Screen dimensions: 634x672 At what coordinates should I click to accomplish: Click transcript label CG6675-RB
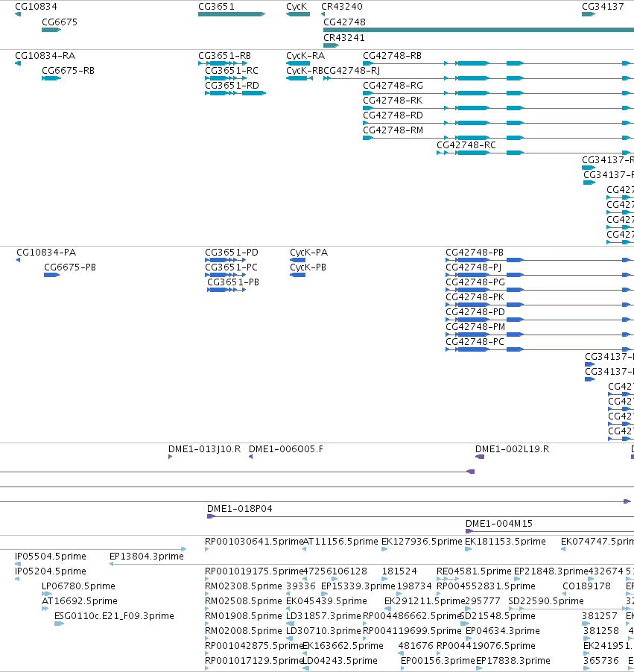click(x=68, y=70)
